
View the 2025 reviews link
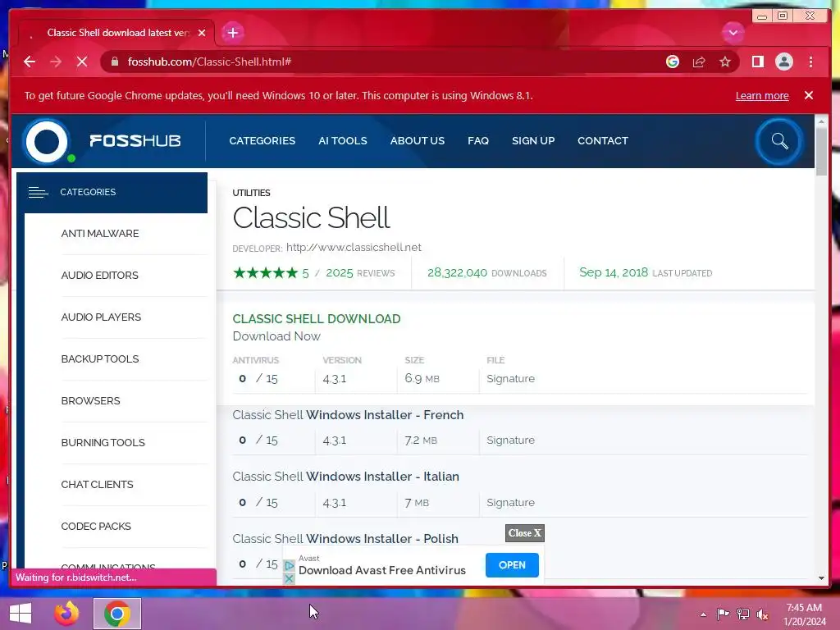click(x=360, y=272)
